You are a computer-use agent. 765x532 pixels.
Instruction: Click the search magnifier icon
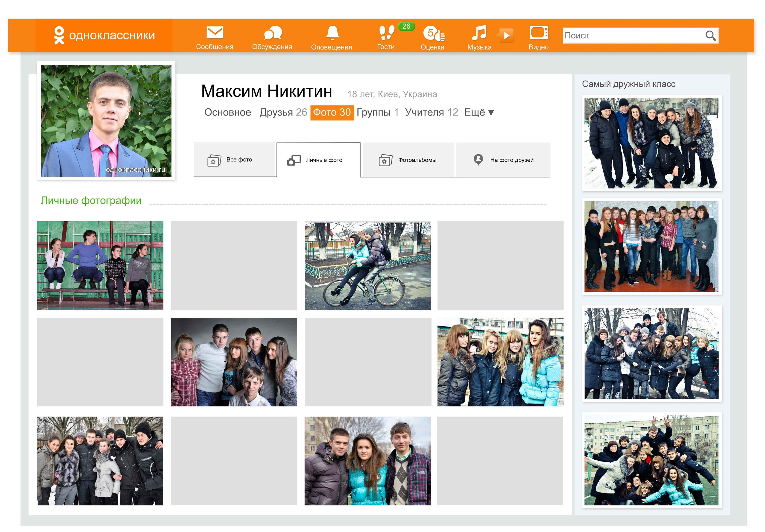pyautogui.click(x=710, y=36)
